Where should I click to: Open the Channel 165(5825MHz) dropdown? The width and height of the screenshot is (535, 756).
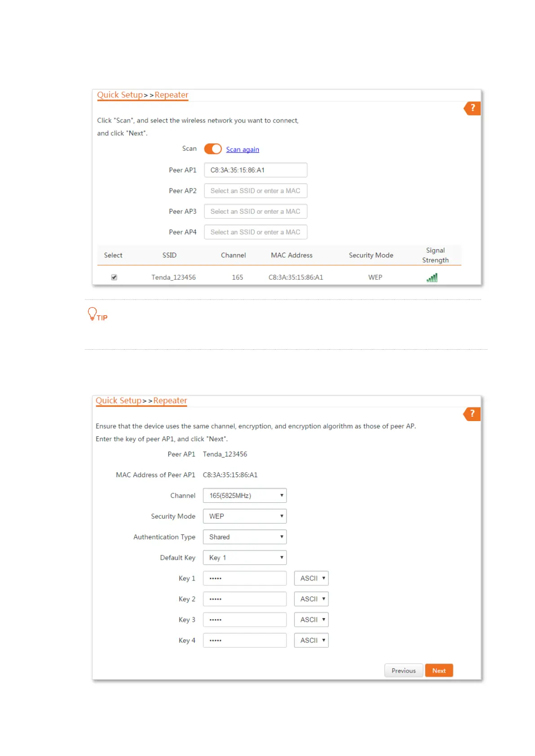coord(245,496)
